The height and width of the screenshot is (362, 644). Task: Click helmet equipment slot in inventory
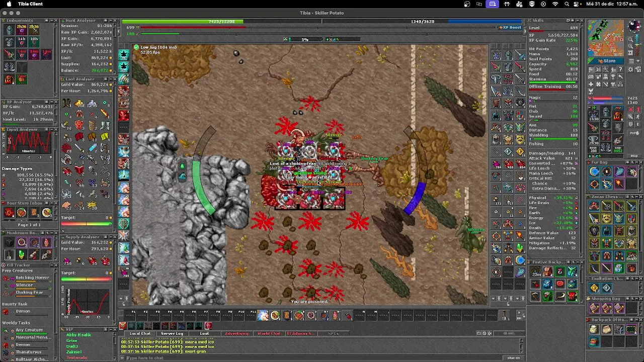click(606, 112)
